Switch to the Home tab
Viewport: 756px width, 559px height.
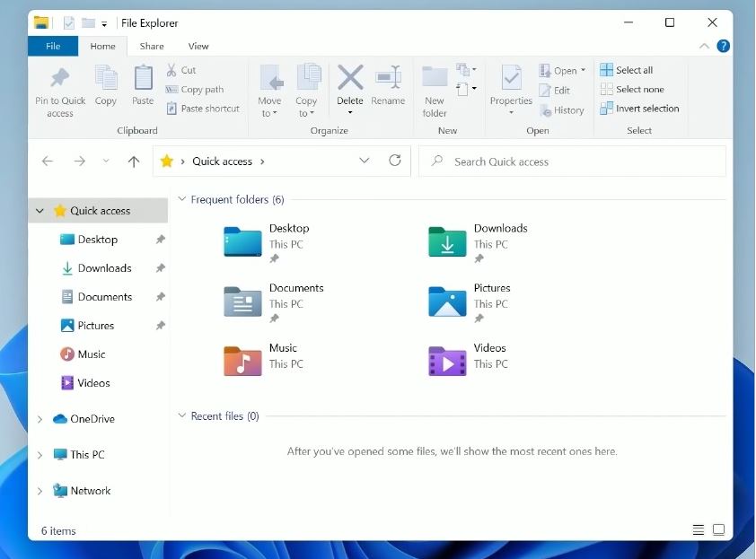point(102,47)
